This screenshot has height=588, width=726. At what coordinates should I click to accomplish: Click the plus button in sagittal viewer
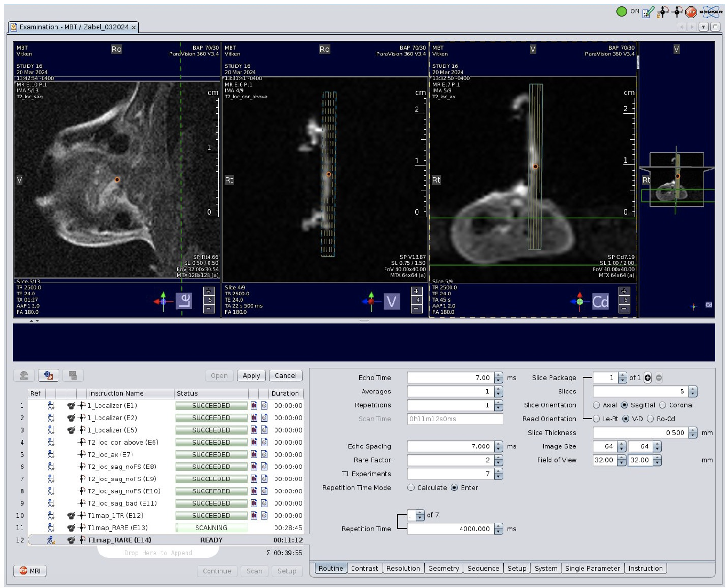[x=209, y=291]
